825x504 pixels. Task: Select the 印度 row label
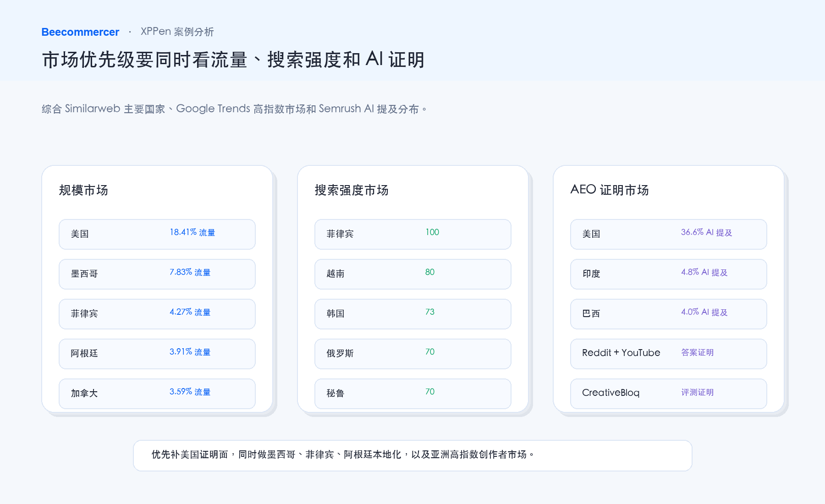[x=591, y=274]
